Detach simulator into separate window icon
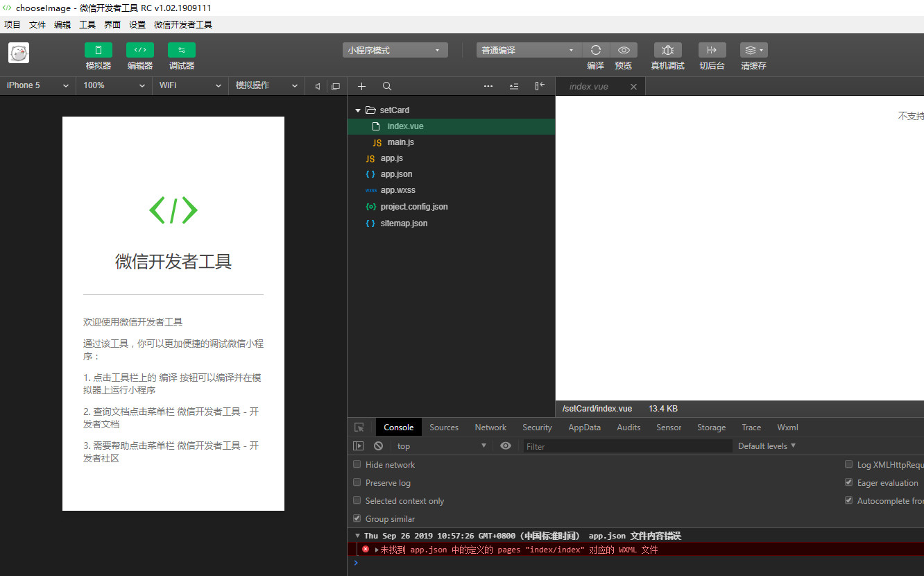Screen dimensions: 924x576 tap(336, 86)
